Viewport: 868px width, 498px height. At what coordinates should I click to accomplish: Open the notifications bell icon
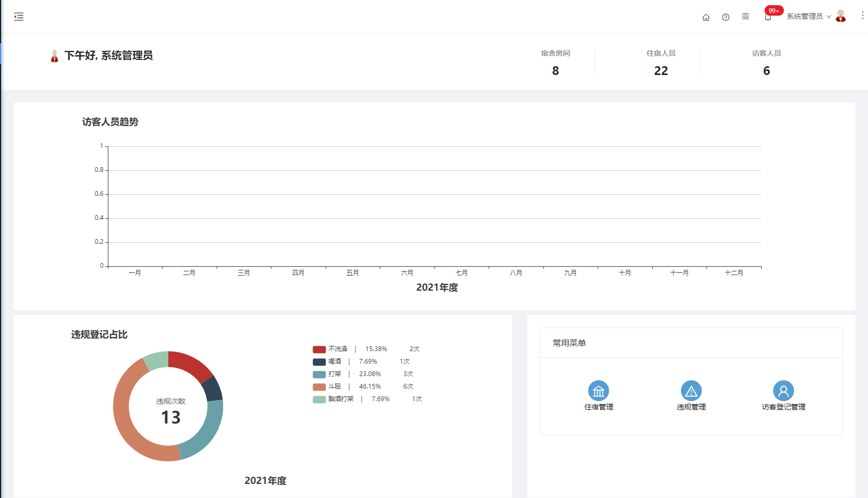pos(768,17)
